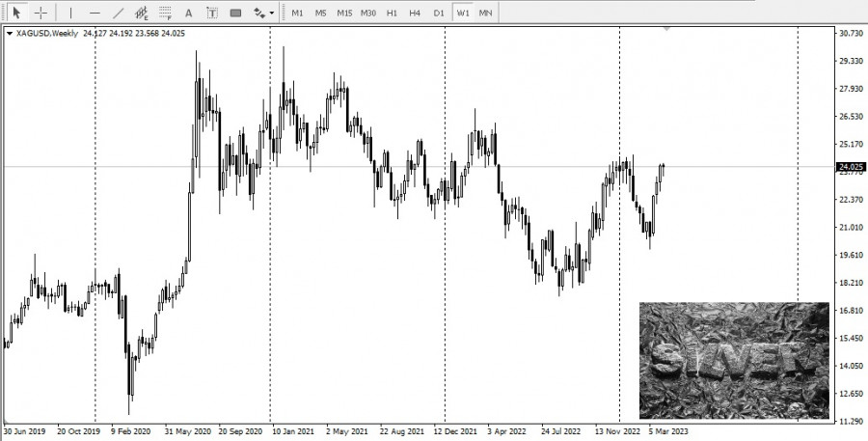Expand the XAGUSD chart title arrow
The width and height of the screenshot is (868, 441).
click(10, 33)
